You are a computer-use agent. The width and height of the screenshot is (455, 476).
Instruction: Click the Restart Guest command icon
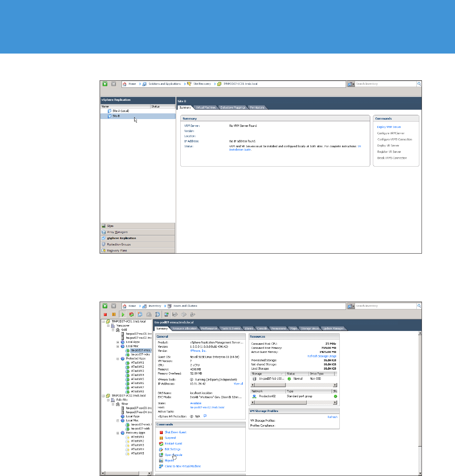[x=161, y=444]
